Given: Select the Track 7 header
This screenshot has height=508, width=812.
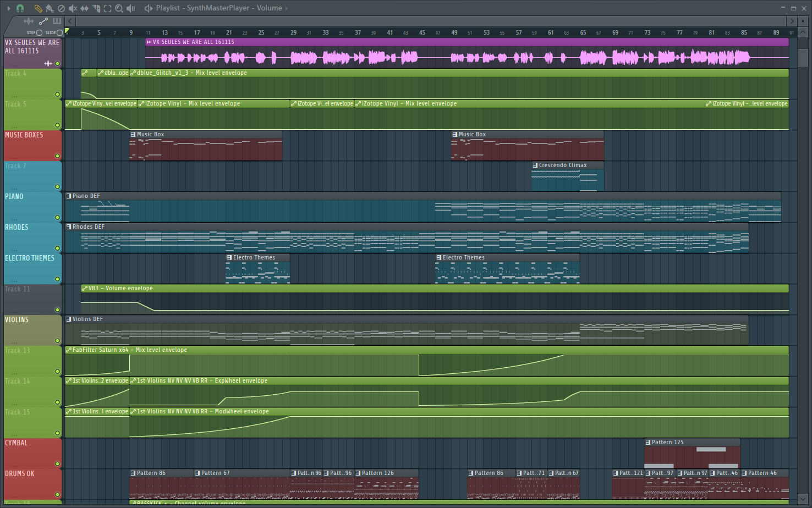Looking at the screenshot, I should point(32,176).
